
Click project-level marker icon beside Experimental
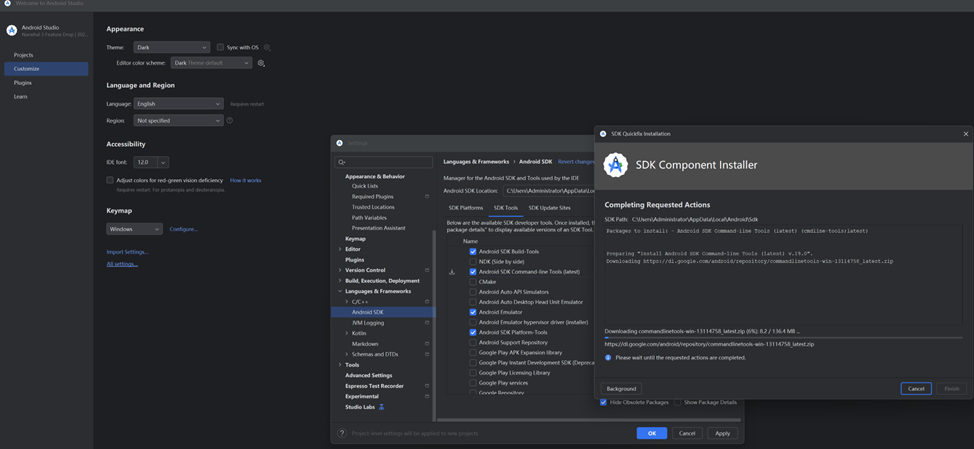pos(427,396)
